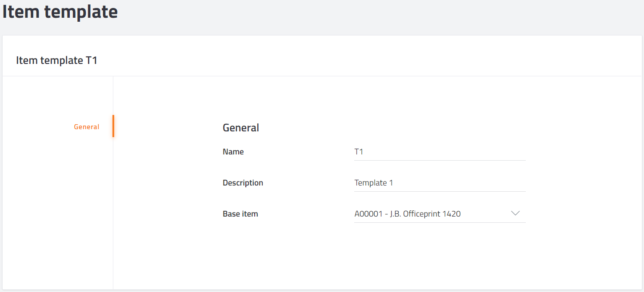Click the Item template T1 panel header
This screenshot has width=644, height=292.
(x=57, y=60)
